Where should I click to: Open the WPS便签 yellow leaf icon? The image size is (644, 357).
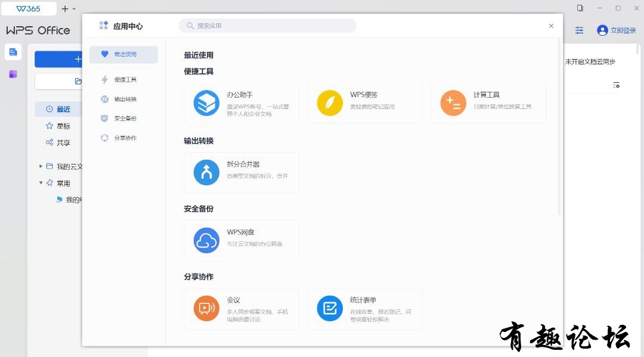329,103
